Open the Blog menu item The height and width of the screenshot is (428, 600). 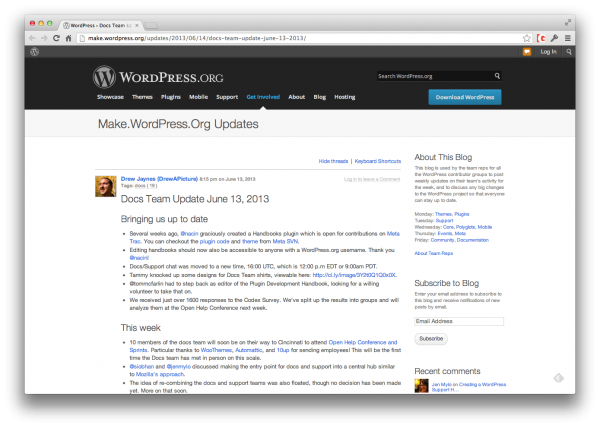coord(320,97)
